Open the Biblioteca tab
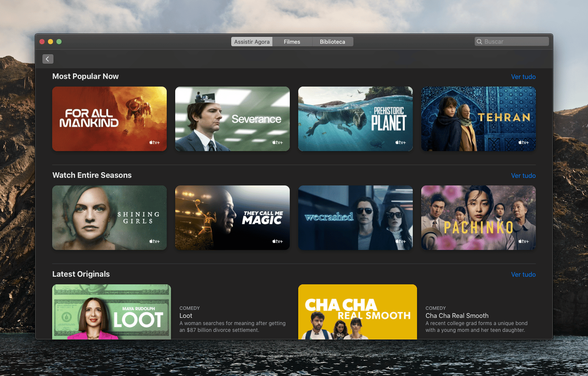 click(x=333, y=42)
